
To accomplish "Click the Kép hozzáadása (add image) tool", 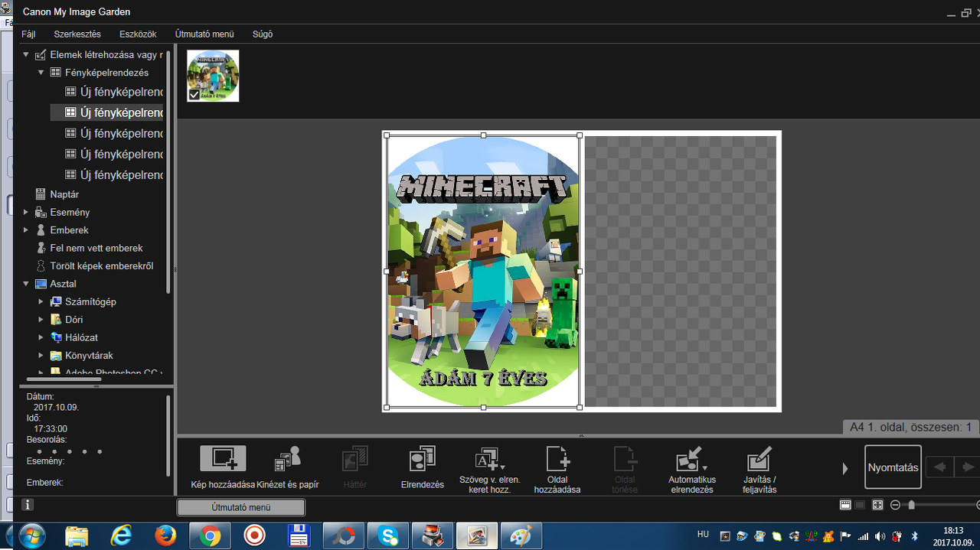I will click(223, 467).
